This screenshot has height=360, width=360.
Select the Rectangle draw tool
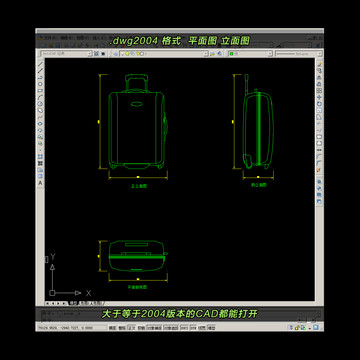(40, 90)
